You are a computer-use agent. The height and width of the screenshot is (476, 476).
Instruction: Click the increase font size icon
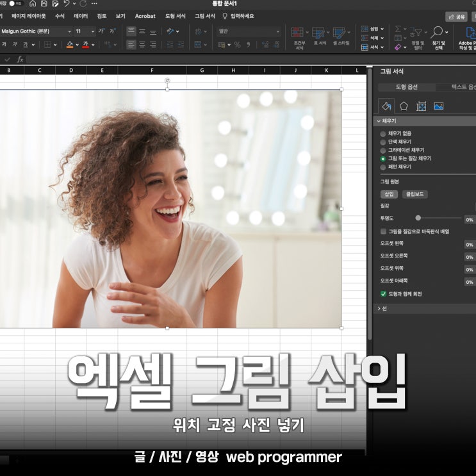point(101,31)
